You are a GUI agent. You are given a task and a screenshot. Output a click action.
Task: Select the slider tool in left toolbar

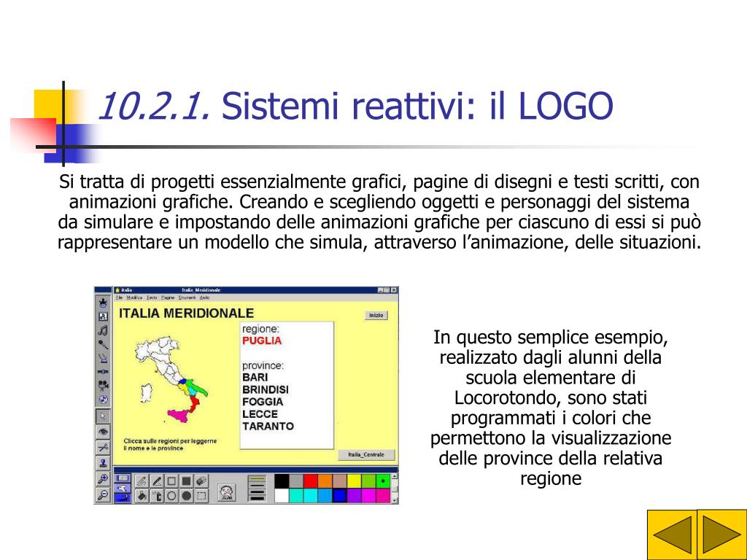103,371
